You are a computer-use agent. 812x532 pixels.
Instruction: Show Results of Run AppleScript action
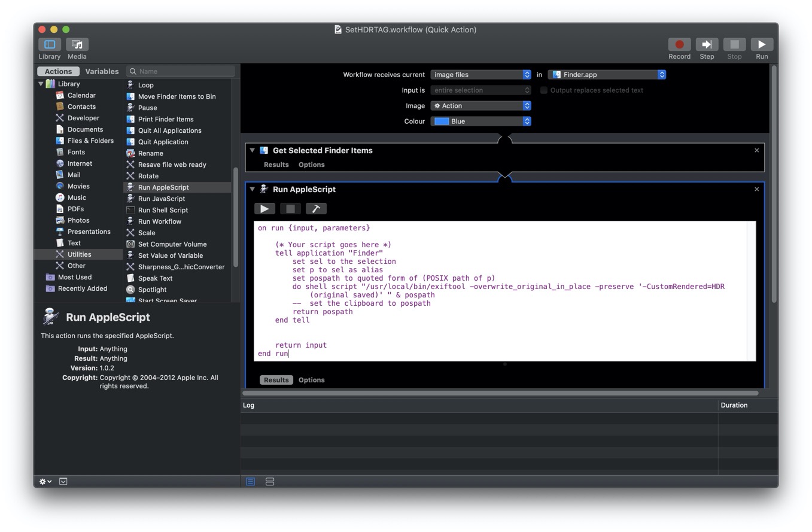coord(276,380)
